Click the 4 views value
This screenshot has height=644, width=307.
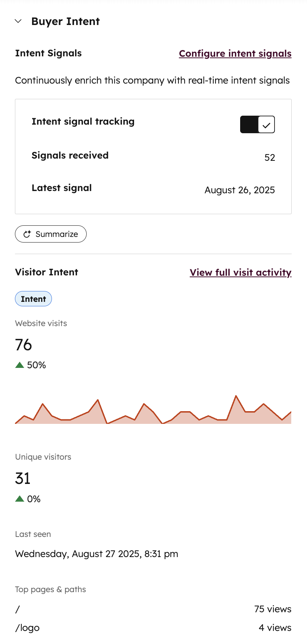[x=275, y=628]
